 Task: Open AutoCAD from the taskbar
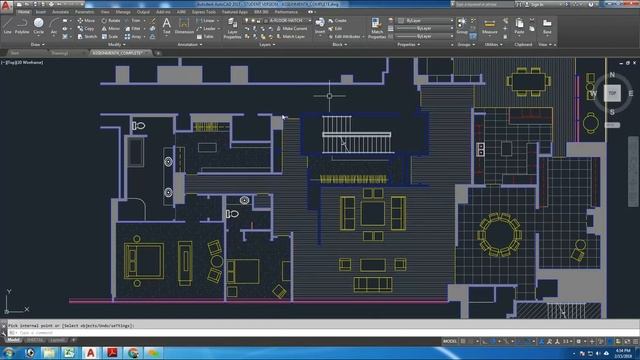click(90, 353)
